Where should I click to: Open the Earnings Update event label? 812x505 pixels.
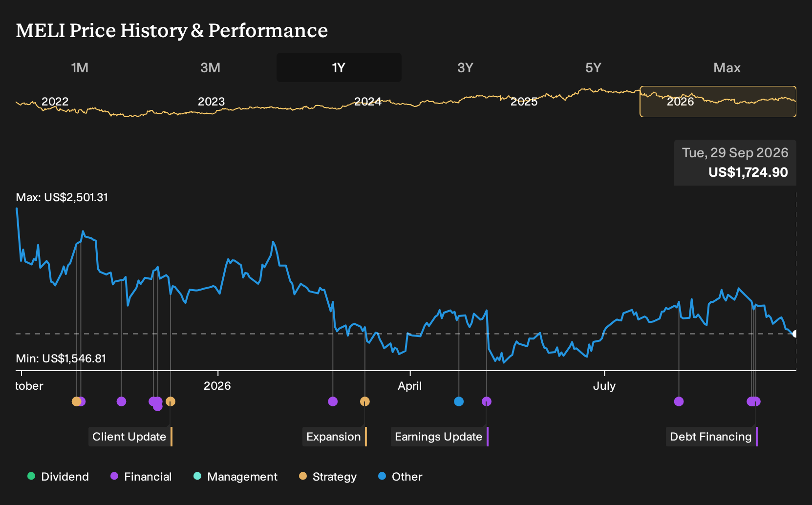click(x=439, y=437)
